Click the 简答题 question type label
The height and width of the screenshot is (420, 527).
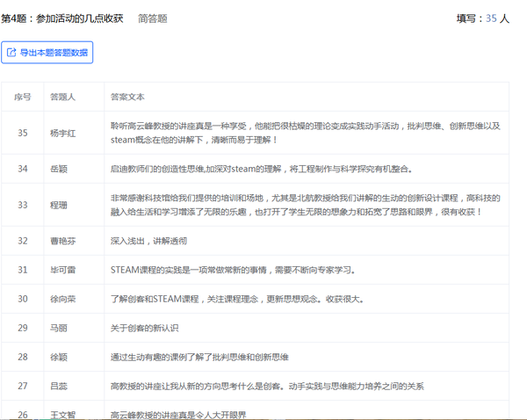tap(153, 18)
